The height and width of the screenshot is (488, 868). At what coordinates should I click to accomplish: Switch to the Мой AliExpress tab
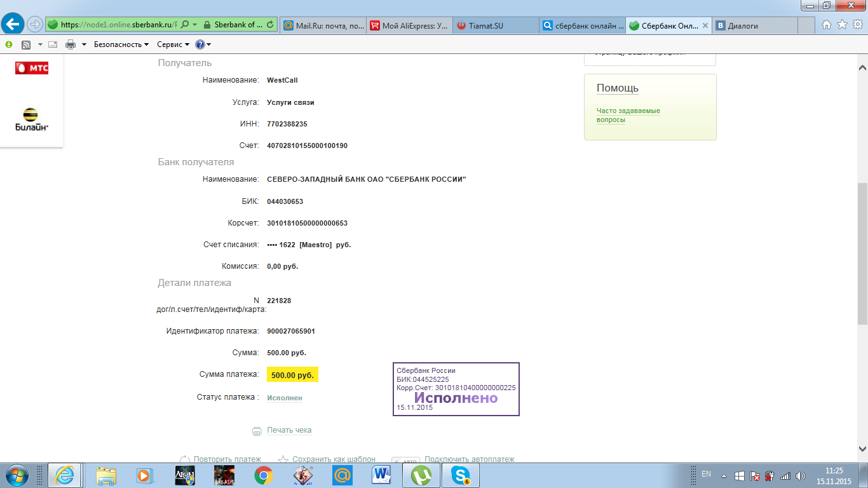[x=409, y=26]
